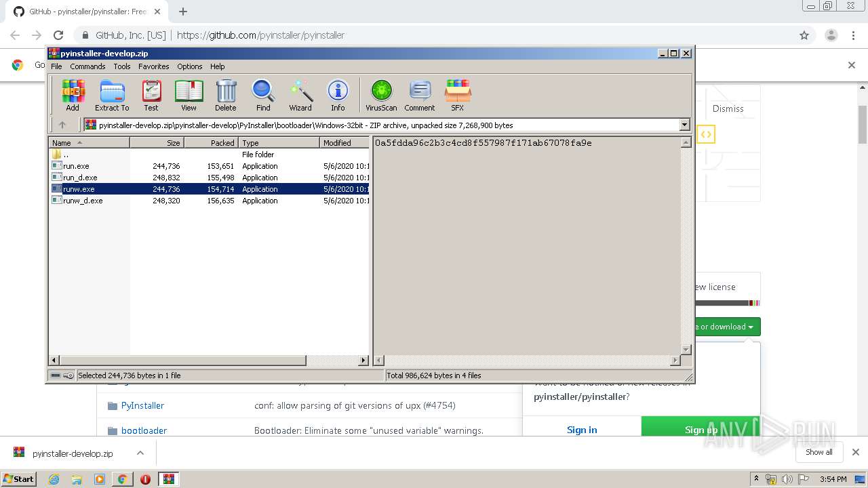Close the GitHub notification banner X
The width and height of the screenshot is (868, 488).
coord(851,65)
